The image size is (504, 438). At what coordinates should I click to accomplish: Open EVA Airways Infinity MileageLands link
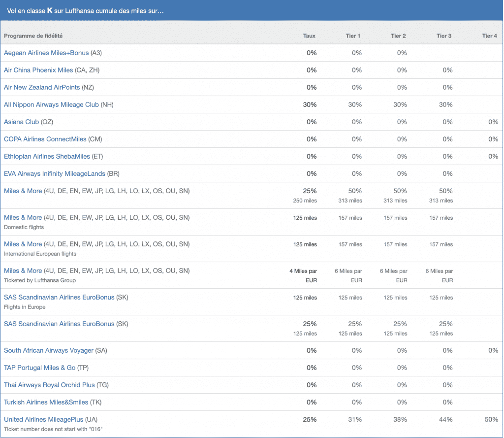(55, 174)
